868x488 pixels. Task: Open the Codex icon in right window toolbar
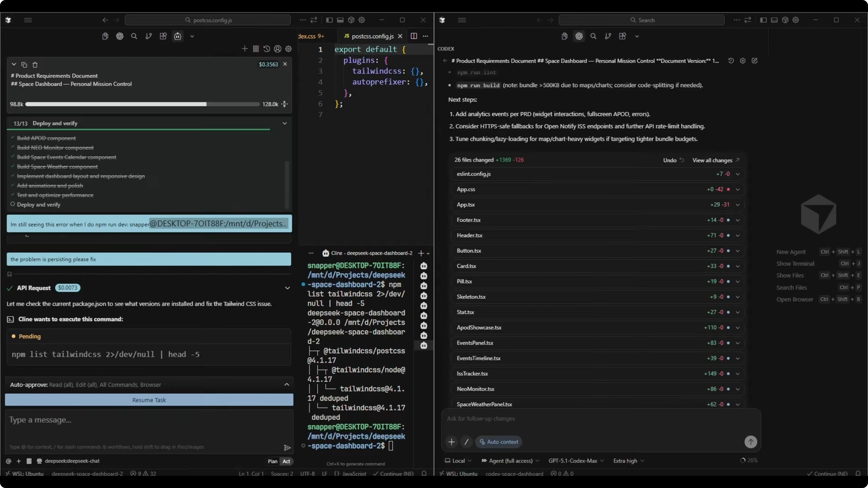(579, 36)
